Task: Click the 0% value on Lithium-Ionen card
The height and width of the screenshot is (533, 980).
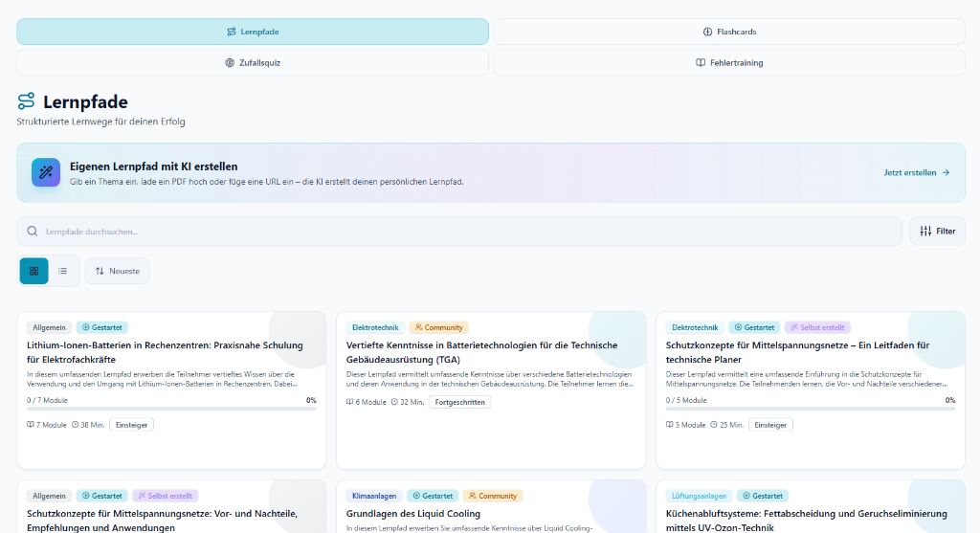Action: tap(311, 400)
